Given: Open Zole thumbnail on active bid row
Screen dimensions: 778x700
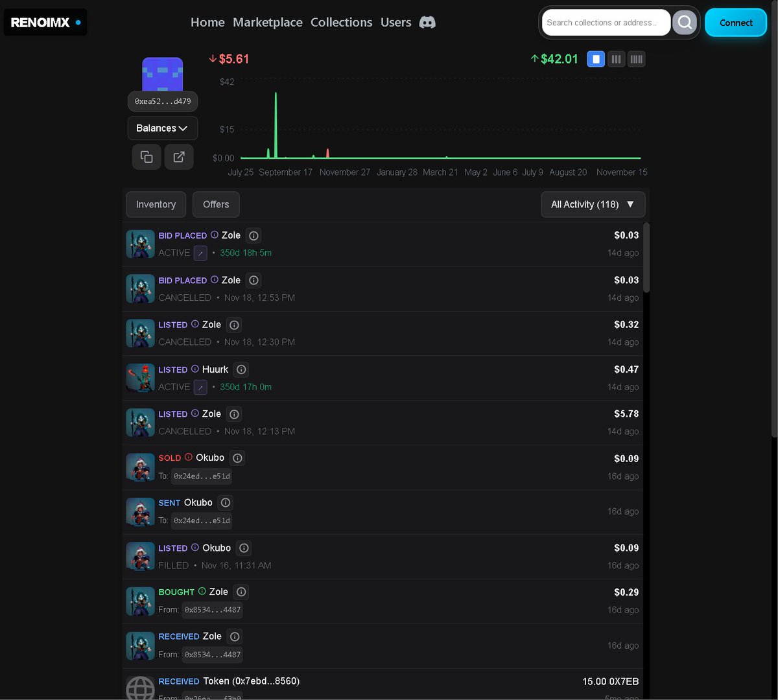Looking at the screenshot, I should pyautogui.click(x=140, y=244).
